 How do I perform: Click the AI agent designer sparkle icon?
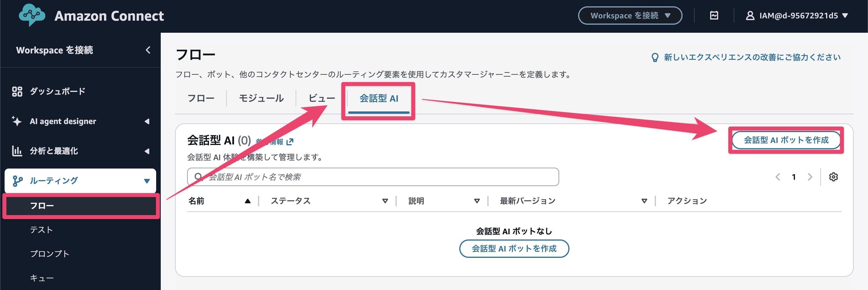[17, 121]
